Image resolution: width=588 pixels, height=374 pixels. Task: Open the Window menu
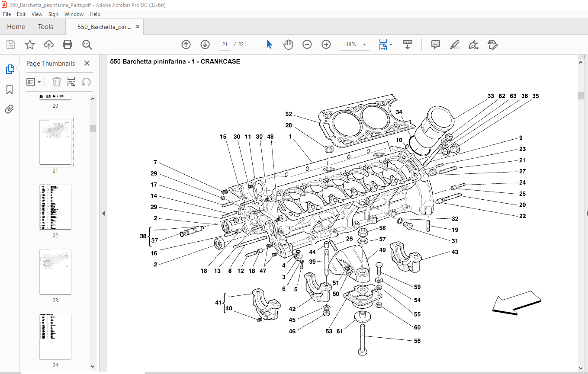pos(74,14)
